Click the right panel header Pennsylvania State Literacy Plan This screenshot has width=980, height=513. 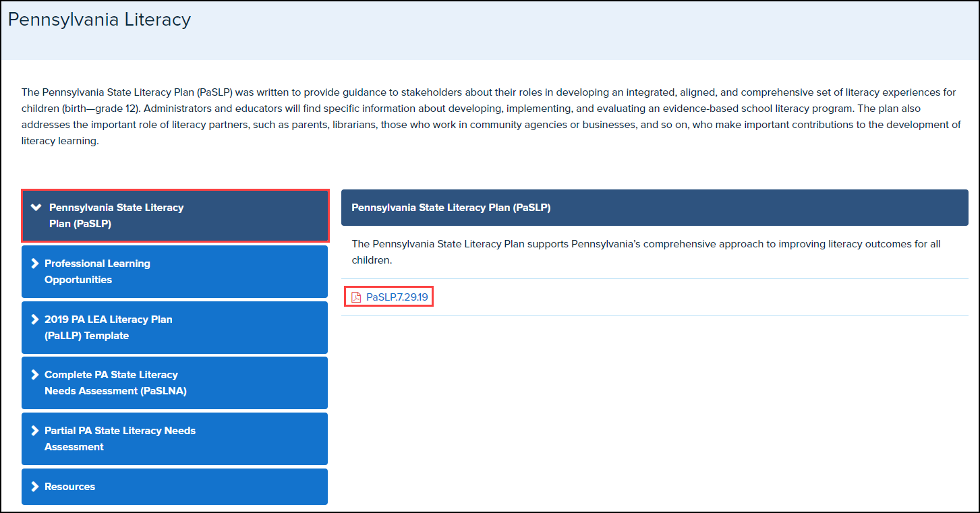coord(451,208)
